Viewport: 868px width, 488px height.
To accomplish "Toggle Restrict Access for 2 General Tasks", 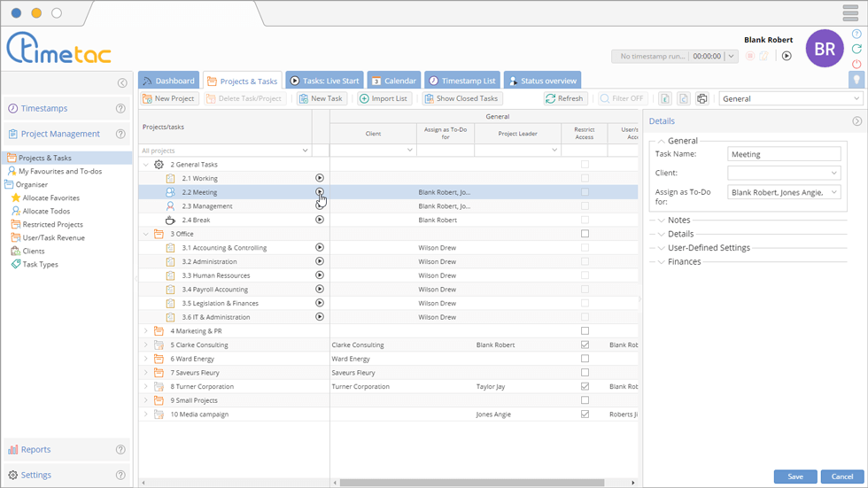I will click(585, 165).
